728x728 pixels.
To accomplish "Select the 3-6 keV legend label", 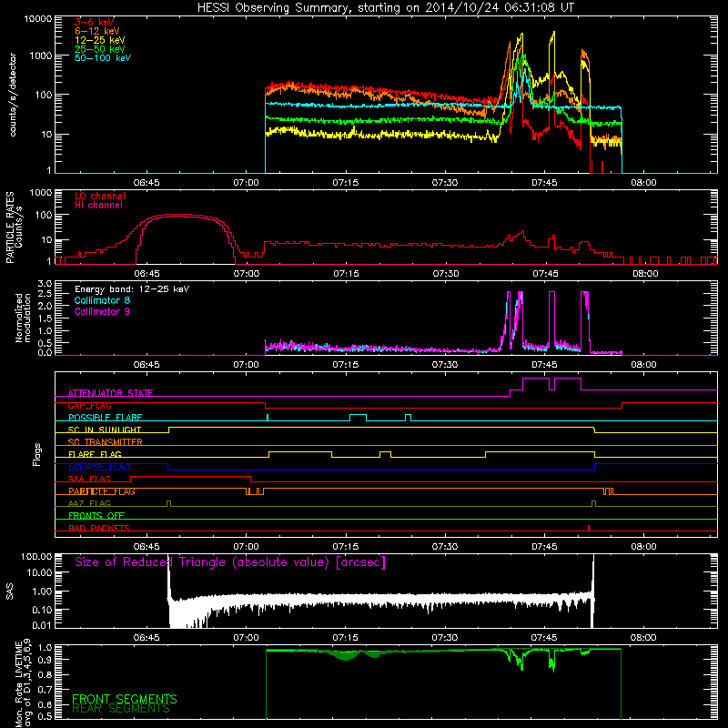I will (x=95, y=22).
